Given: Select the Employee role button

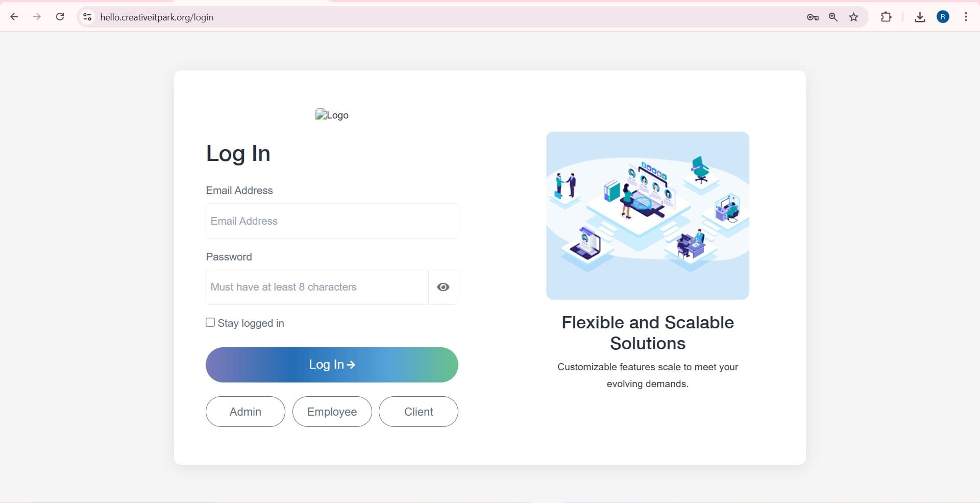Looking at the screenshot, I should 332,412.
